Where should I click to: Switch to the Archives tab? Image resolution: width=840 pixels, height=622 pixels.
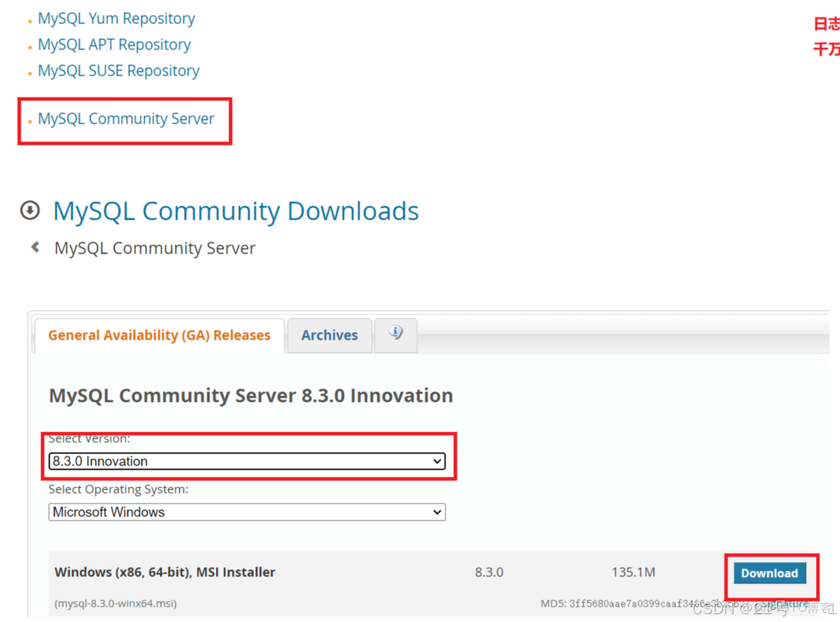tap(329, 335)
